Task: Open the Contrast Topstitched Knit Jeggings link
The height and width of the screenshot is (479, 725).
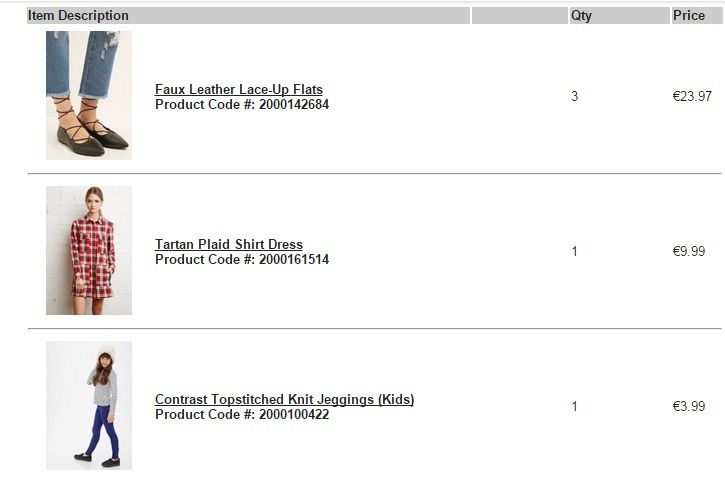Action: (284, 400)
